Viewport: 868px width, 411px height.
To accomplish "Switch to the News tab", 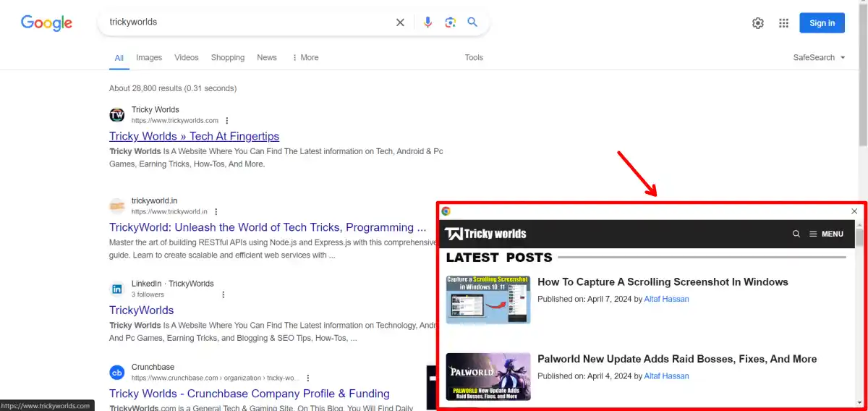I will tap(267, 58).
